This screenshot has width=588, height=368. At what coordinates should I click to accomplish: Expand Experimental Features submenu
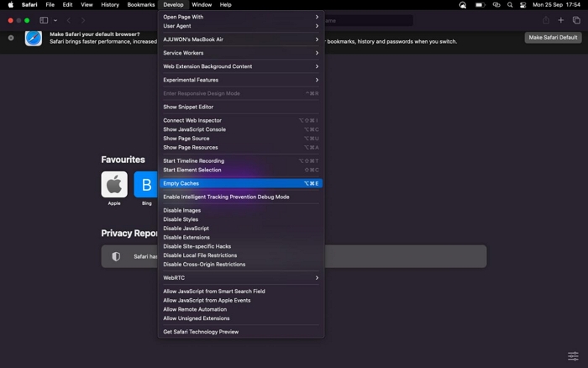[241, 80]
